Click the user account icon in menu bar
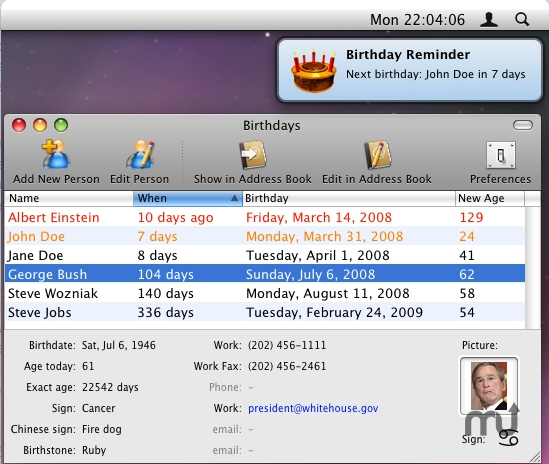This screenshot has height=464, width=549. [488, 20]
